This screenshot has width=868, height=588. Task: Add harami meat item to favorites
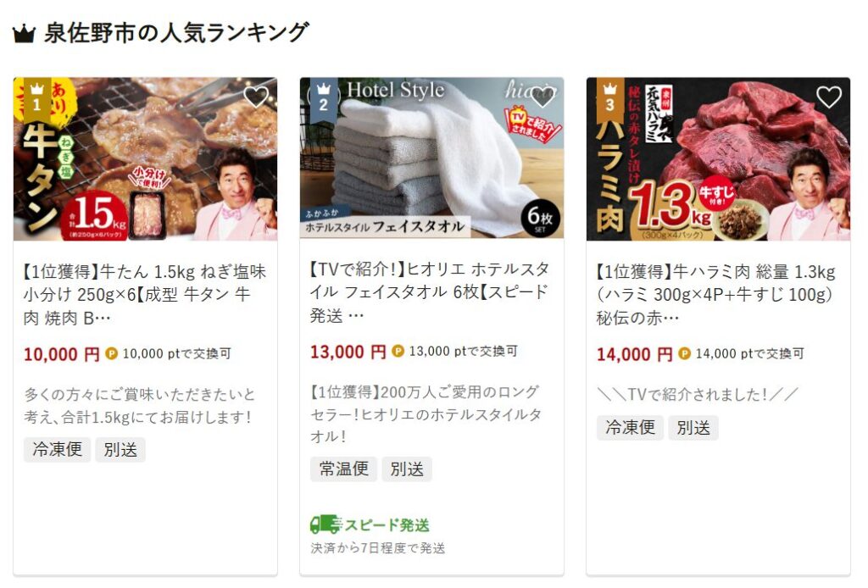tap(829, 97)
